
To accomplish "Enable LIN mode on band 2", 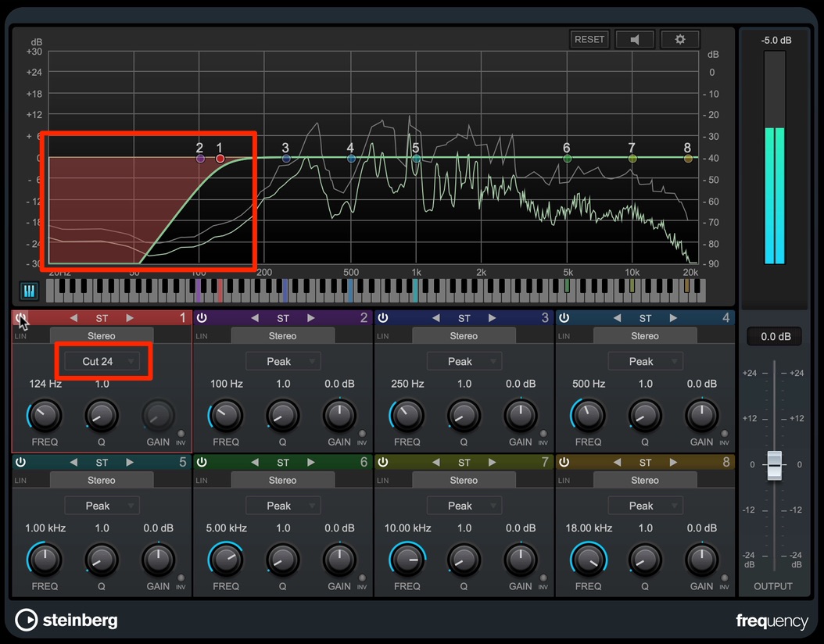I will pyautogui.click(x=201, y=336).
